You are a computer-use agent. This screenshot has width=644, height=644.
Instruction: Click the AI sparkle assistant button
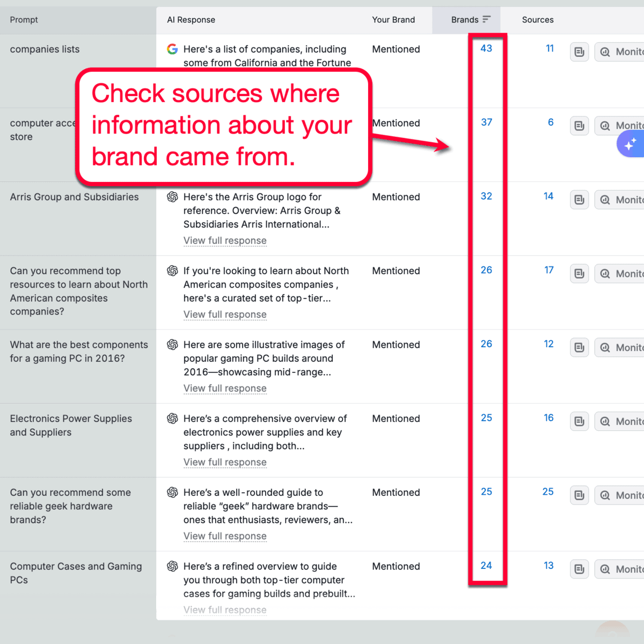(x=632, y=143)
